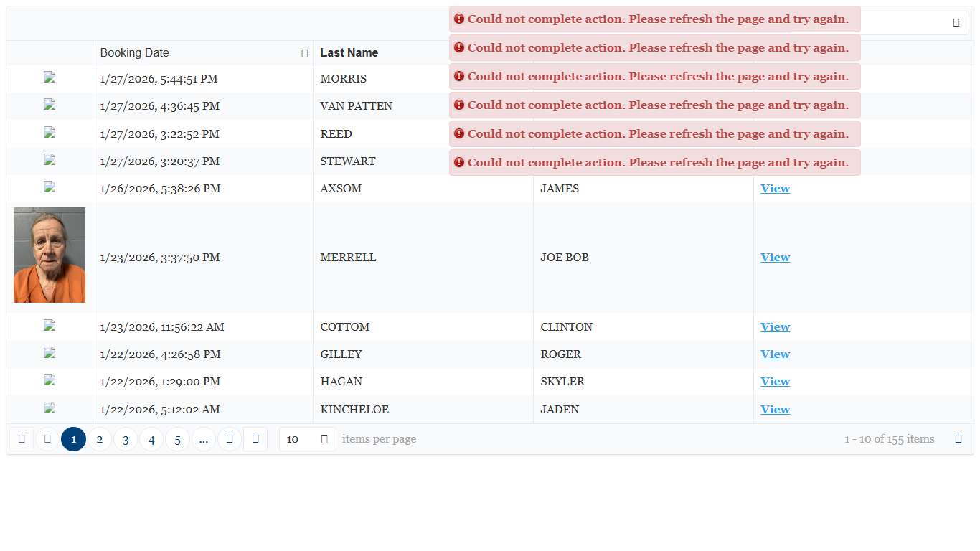
Task: Click the View link for HAGAN
Action: click(775, 382)
